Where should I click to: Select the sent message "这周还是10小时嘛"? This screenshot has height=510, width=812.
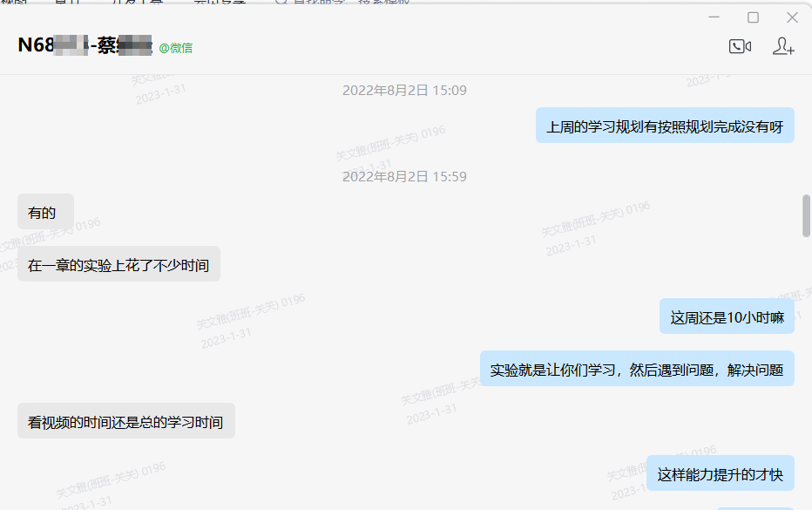727,316
